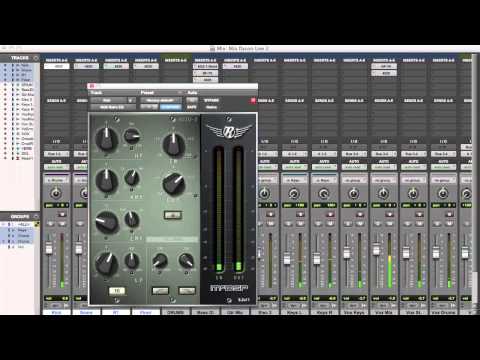Click the Kick channel pan knob
The width and height of the screenshot is (480, 360).
(x=56, y=193)
